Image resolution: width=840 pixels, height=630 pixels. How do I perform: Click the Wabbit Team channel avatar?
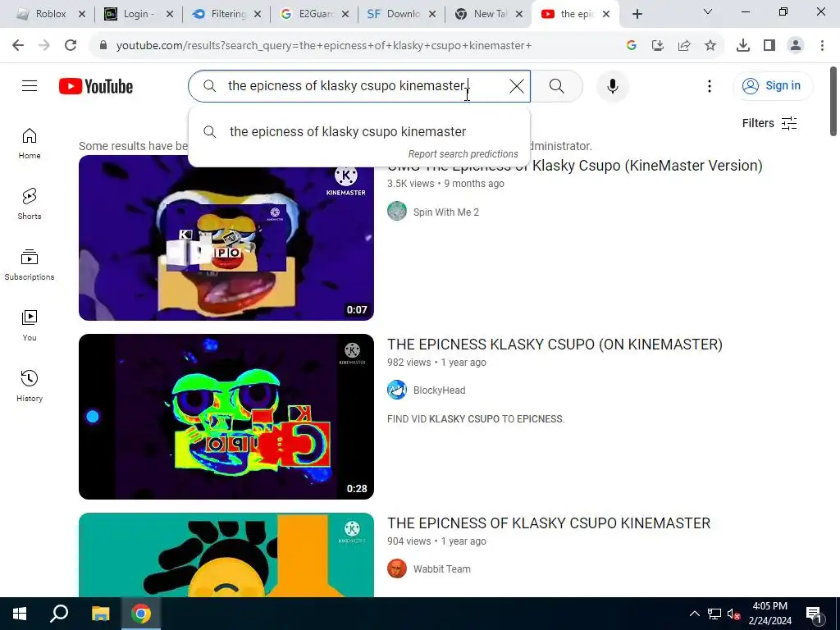click(397, 569)
